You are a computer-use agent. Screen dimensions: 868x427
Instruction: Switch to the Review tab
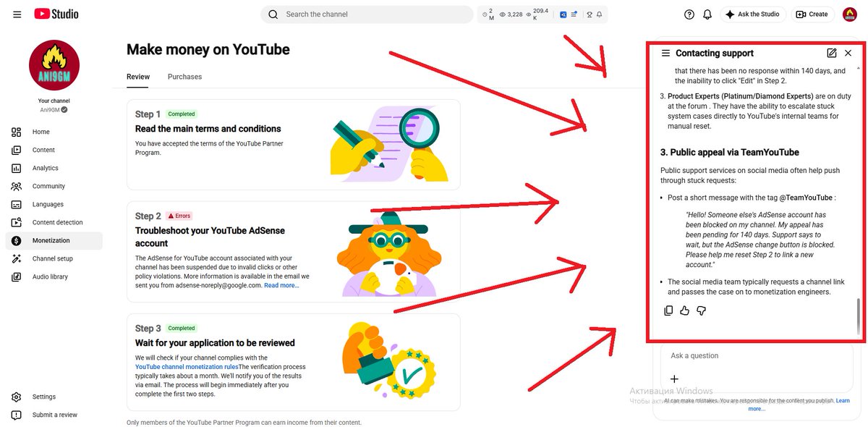coord(138,77)
